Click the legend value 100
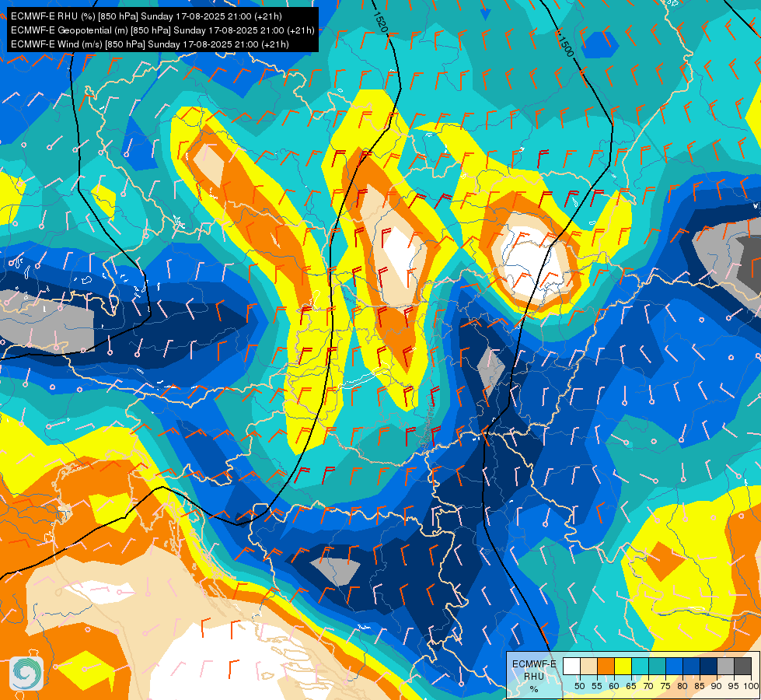Image resolution: width=761 pixels, height=700 pixels. [752, 686]
